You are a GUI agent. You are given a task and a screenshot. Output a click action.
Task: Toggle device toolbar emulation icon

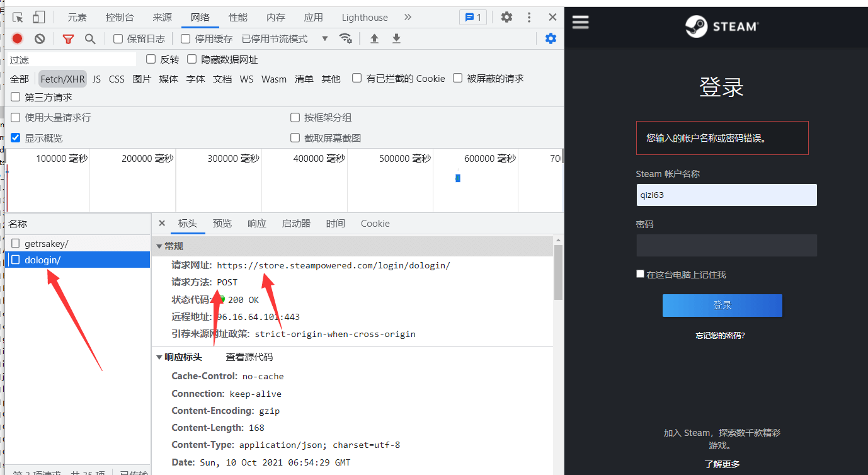point(39,18)
